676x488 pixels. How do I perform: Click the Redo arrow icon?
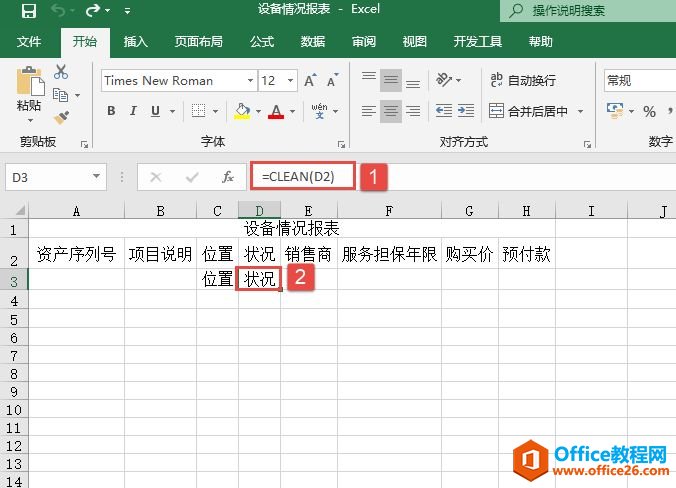93,10
